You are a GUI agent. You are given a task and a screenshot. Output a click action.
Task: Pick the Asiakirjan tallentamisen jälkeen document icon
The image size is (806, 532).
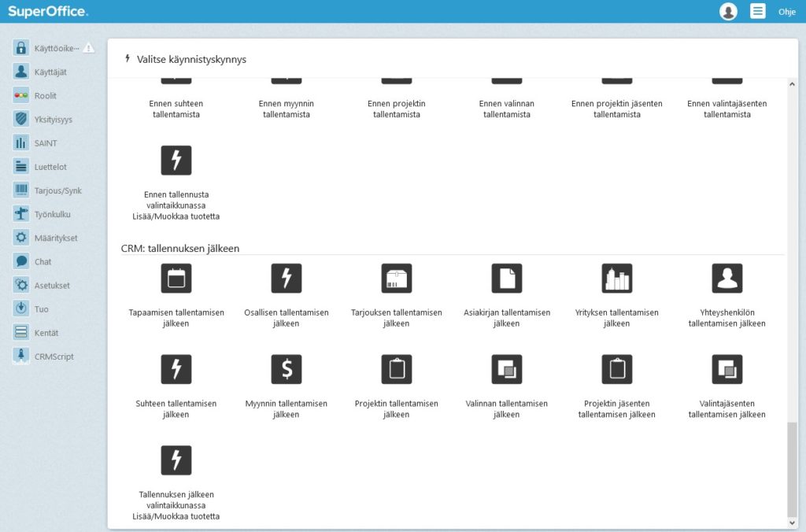point(507,279)
